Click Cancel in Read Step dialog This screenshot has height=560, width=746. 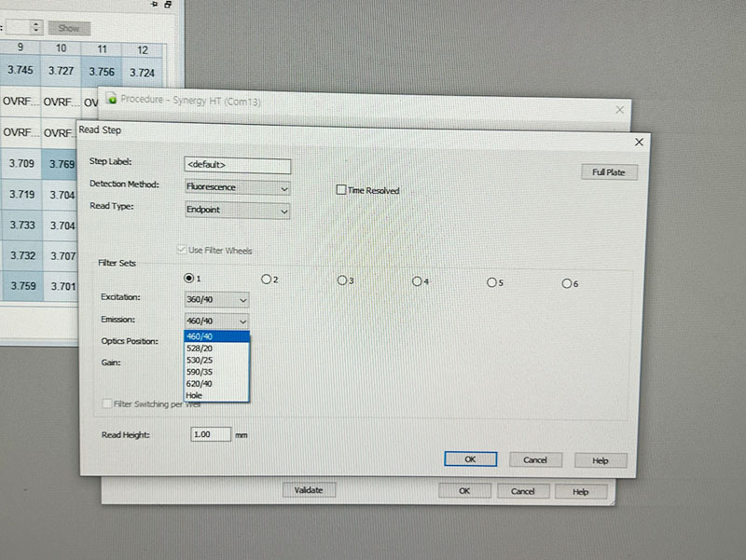coord(535,459)
